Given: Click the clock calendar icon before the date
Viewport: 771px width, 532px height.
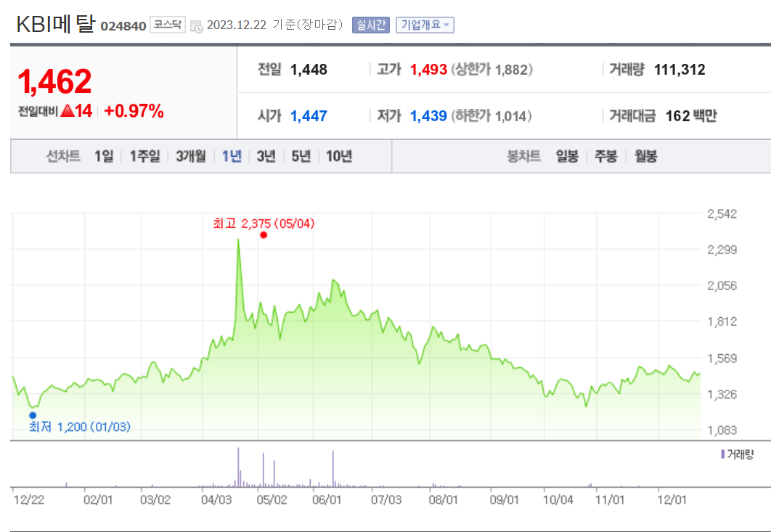Looking at the screenshot, I should pos(196,27).
